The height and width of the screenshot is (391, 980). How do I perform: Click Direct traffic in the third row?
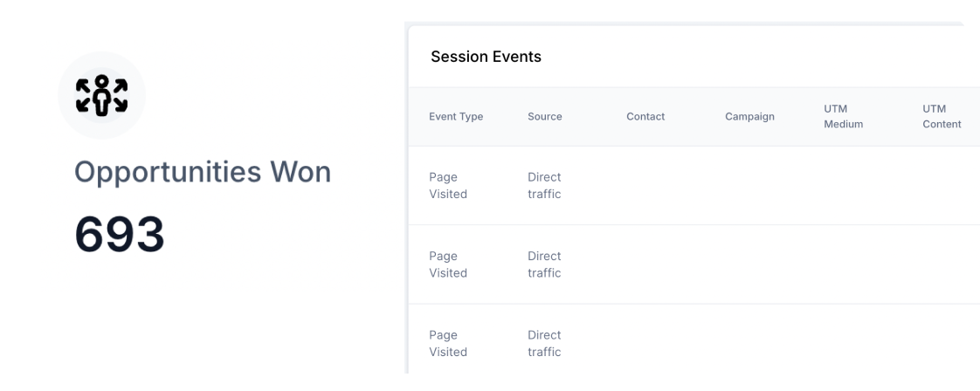pos(544,343)
